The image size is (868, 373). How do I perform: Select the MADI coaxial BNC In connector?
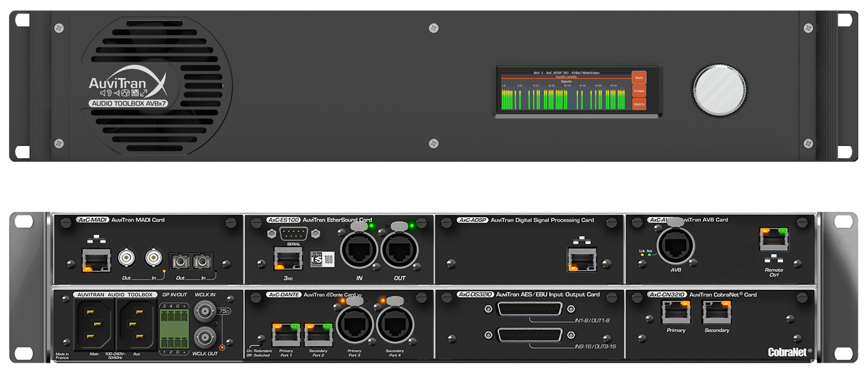154,259
